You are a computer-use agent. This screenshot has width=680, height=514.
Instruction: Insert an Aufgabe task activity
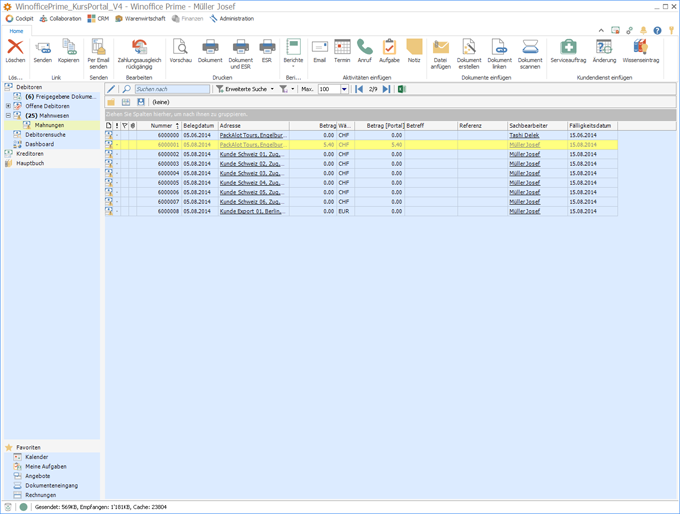(x=389, y=47)
